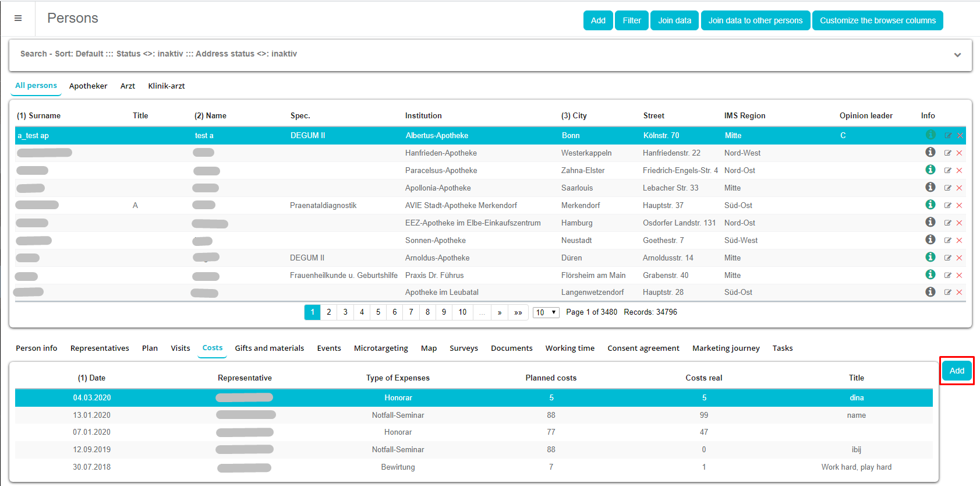
Task: Click edit icon for Praxis Dr. Führus
Action: [x=948, y=276]
